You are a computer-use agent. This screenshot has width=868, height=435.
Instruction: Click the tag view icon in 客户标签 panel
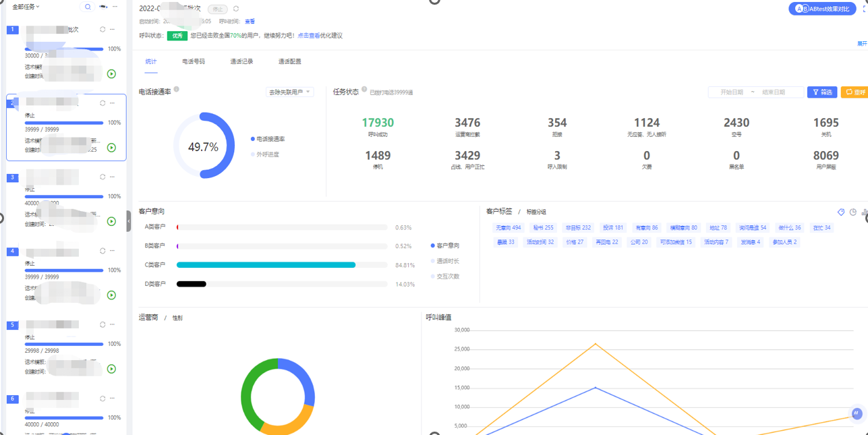click(x=841, y=212)
